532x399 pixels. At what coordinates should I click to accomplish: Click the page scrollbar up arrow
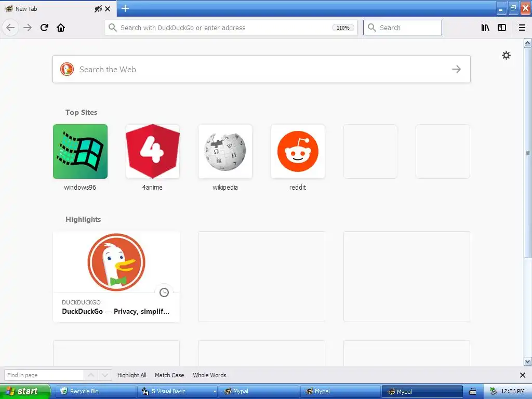527,43
